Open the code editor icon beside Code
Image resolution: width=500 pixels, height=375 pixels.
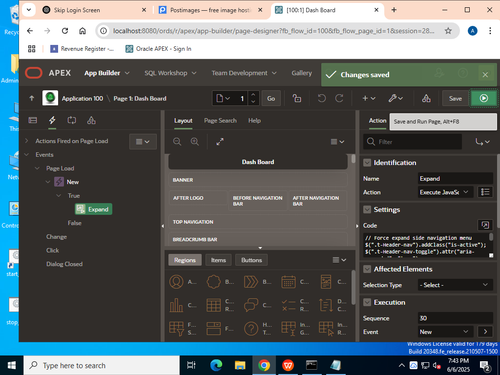(485, 225)
